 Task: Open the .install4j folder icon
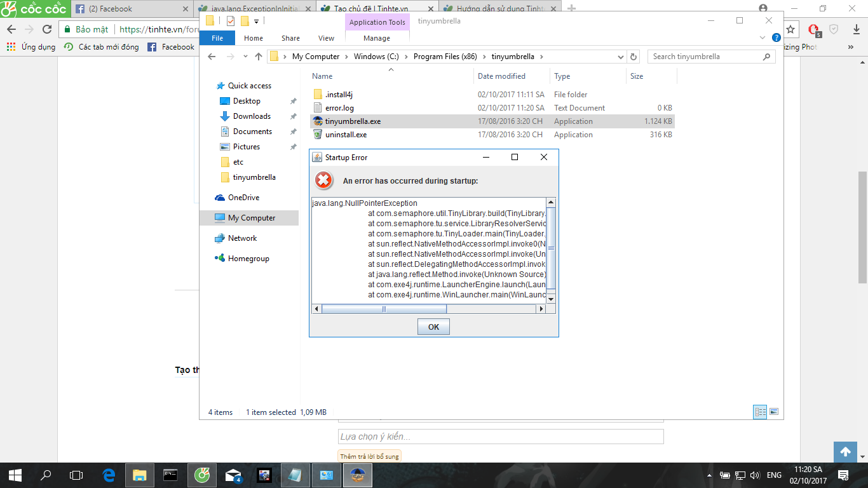tap(318, 95)
